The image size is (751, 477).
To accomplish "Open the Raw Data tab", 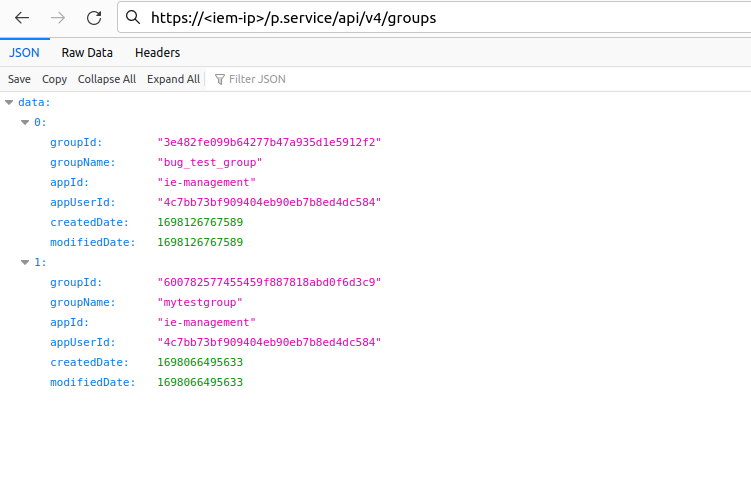I will click(x=87, y=53).
